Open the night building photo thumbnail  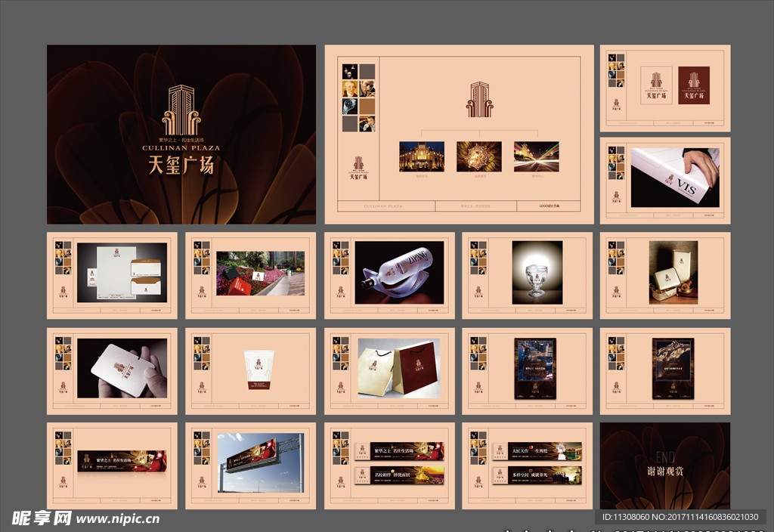pos(422,156)
